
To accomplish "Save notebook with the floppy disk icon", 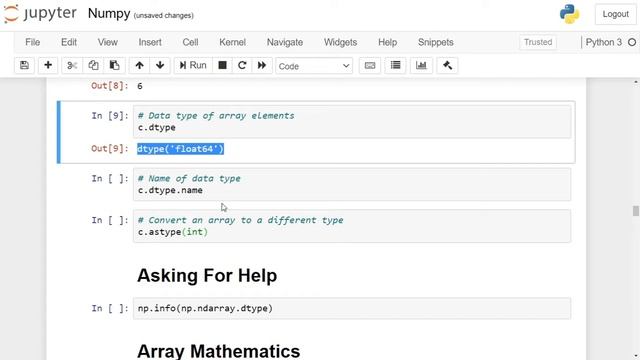I will 24,65.
